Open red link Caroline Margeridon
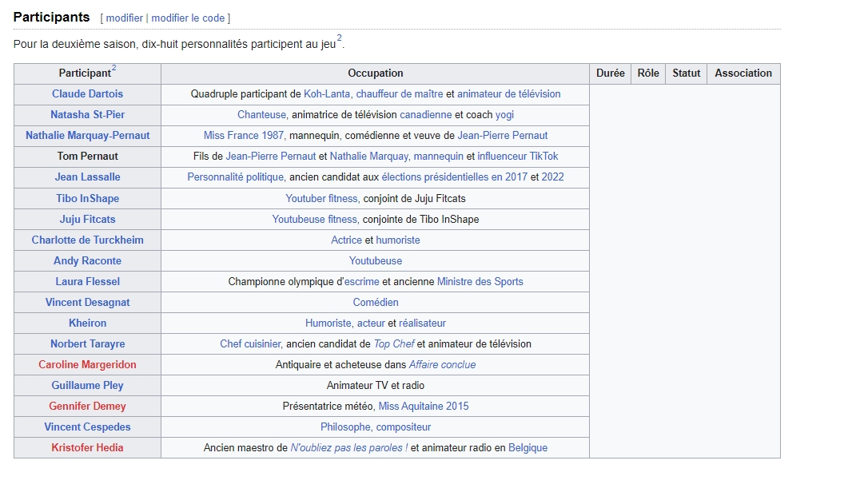 coord(88,365)
